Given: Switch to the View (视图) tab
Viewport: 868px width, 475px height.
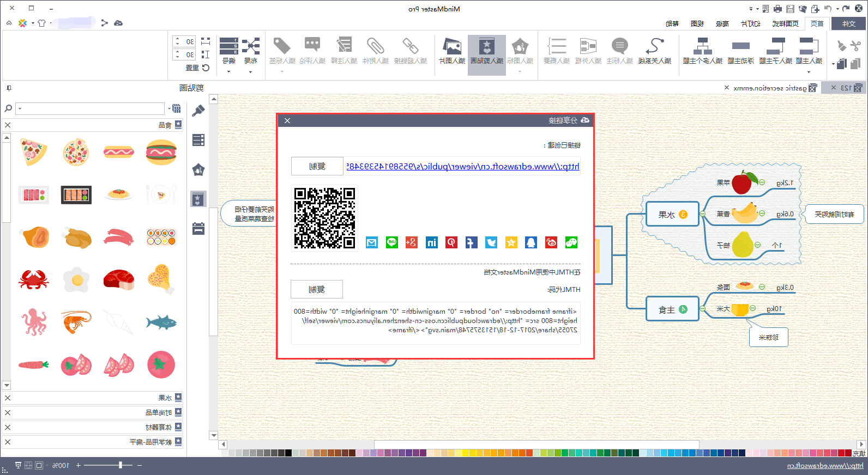Looking at the screenshot, I should (x=697, y=23).
